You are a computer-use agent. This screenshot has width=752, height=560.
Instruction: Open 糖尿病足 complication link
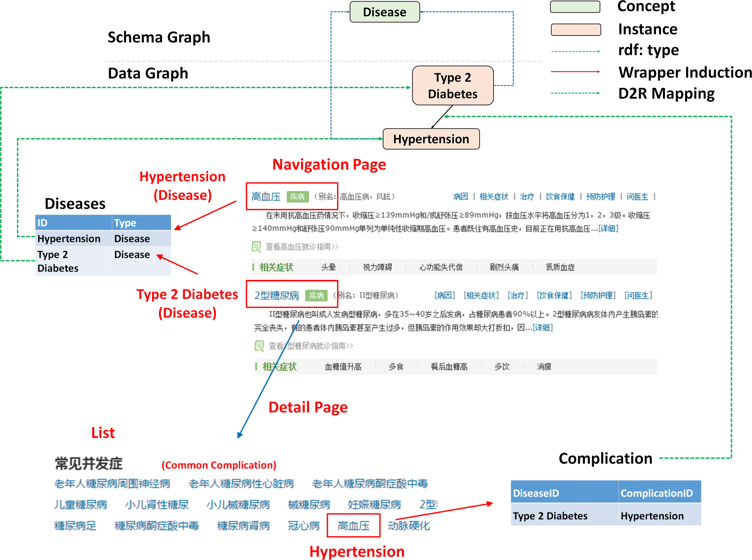(x=75, y=526)
